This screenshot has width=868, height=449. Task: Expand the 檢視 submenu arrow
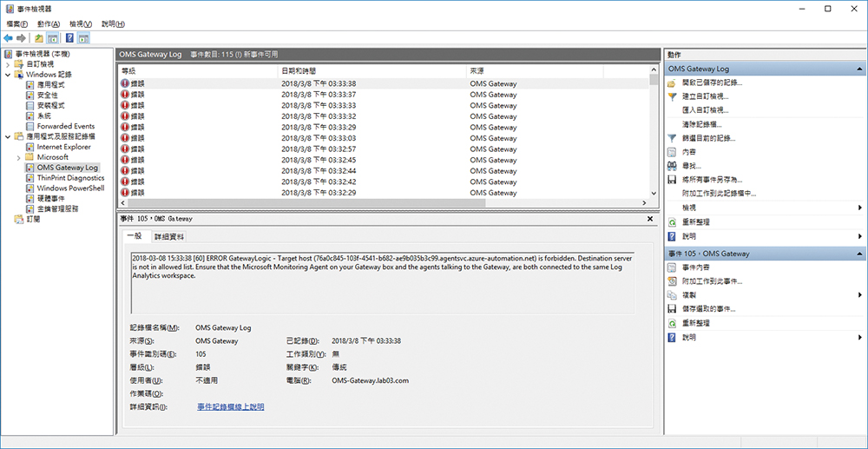(x=860, y=208)
